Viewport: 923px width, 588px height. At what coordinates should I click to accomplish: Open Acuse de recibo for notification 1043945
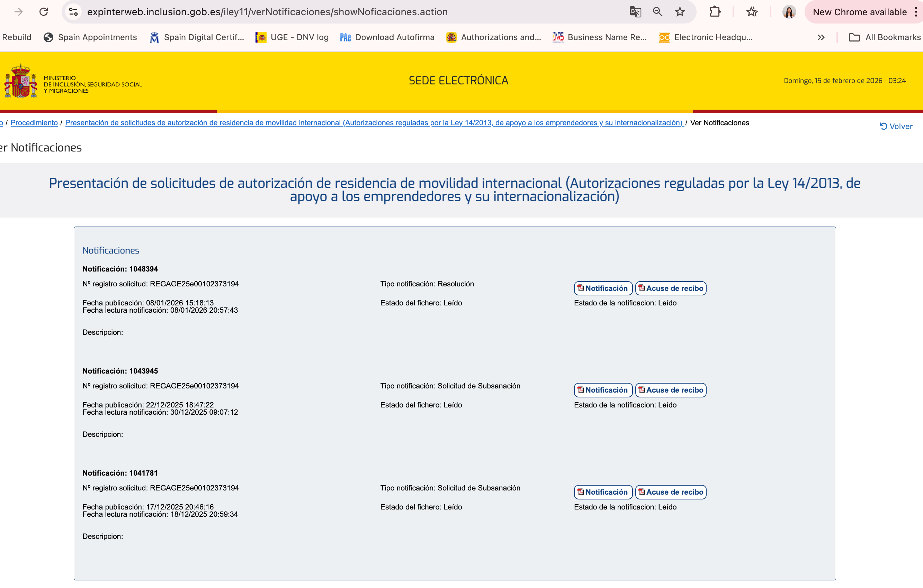[x=670, y=390]
